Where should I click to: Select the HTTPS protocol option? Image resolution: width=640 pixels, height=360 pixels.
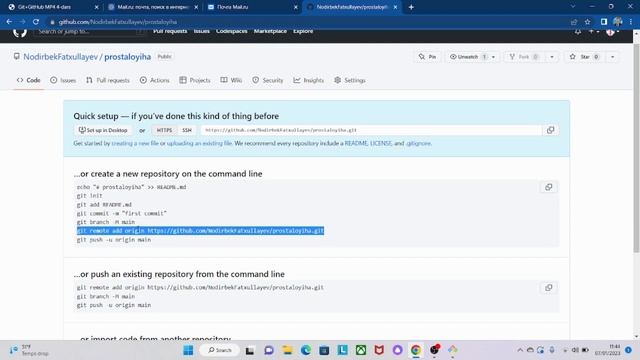164,130
